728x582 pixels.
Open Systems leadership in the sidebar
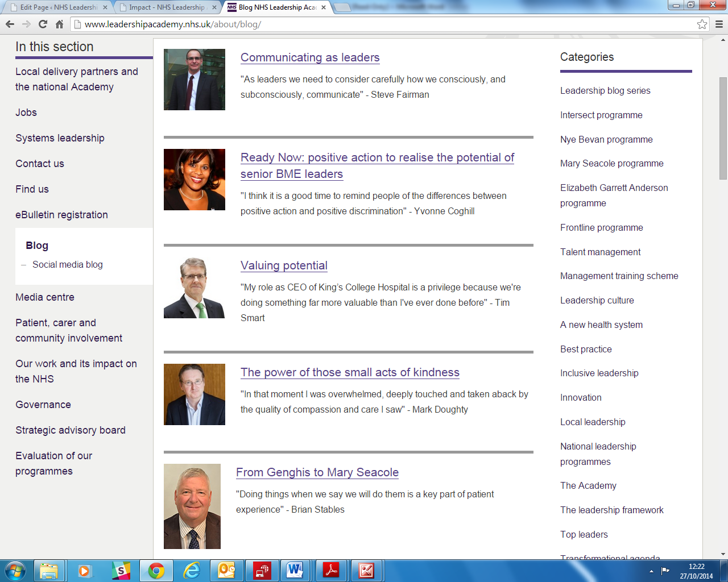coord(60,138)
